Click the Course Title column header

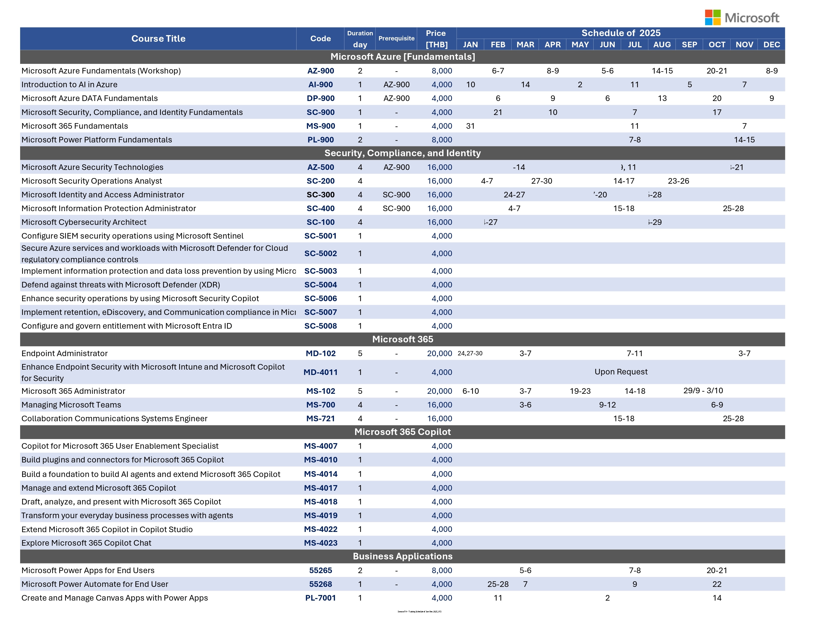158,38
